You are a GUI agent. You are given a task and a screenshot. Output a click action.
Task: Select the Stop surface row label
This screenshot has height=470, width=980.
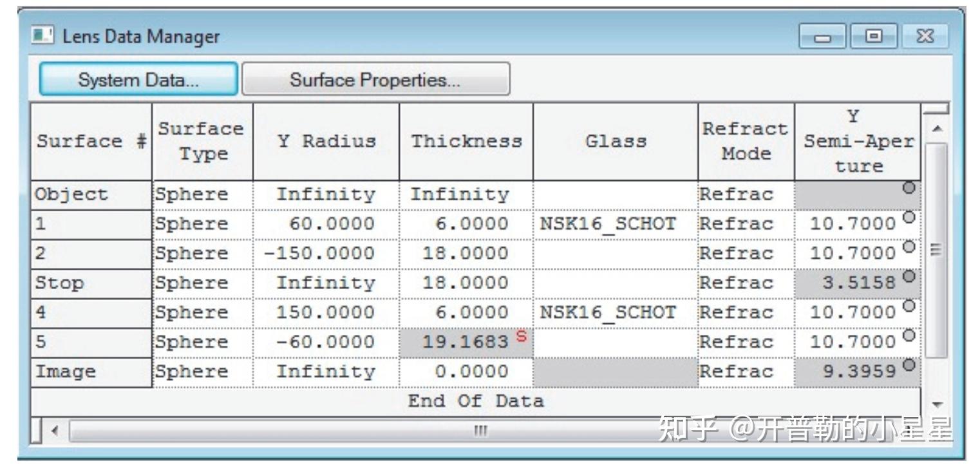[x=90, y=282]
